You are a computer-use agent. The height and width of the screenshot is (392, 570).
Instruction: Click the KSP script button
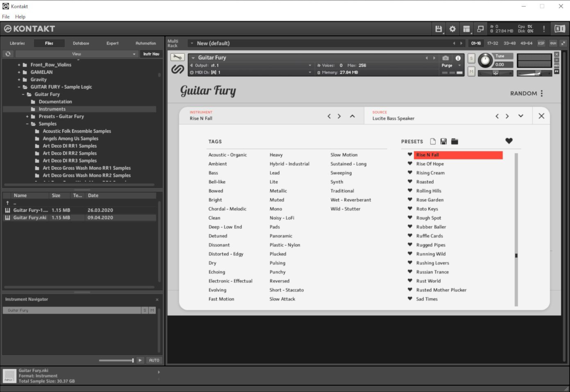[541, 43]
